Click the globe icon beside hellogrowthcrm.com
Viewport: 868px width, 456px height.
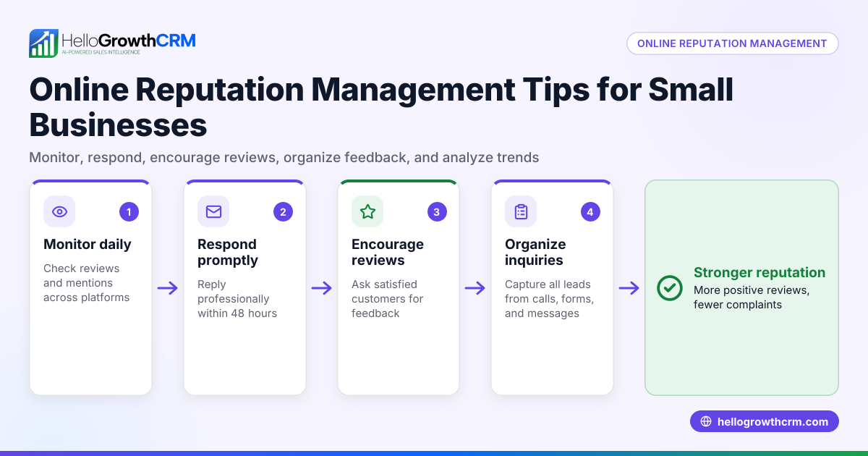pyautogui.click(x=707, y=422)
